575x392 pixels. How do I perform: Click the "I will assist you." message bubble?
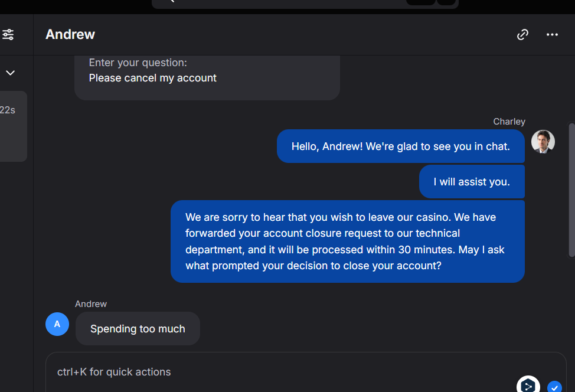(x=472, y=182)
